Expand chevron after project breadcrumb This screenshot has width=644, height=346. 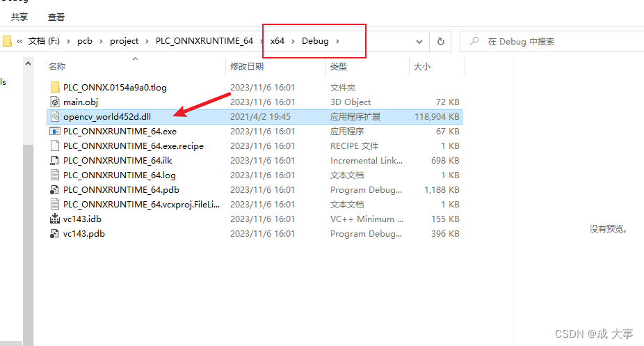147,42
